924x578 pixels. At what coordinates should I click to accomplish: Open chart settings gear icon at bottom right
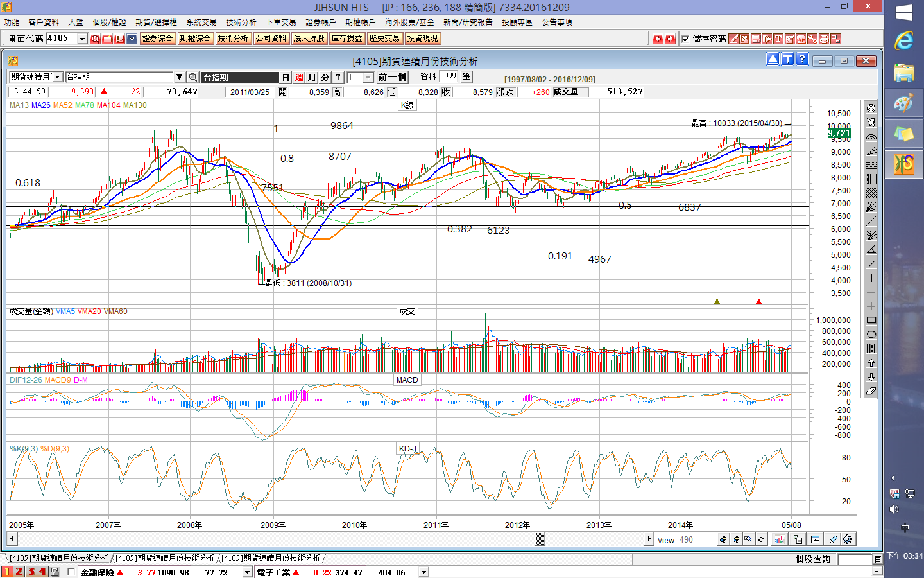(x=848, y=539)
